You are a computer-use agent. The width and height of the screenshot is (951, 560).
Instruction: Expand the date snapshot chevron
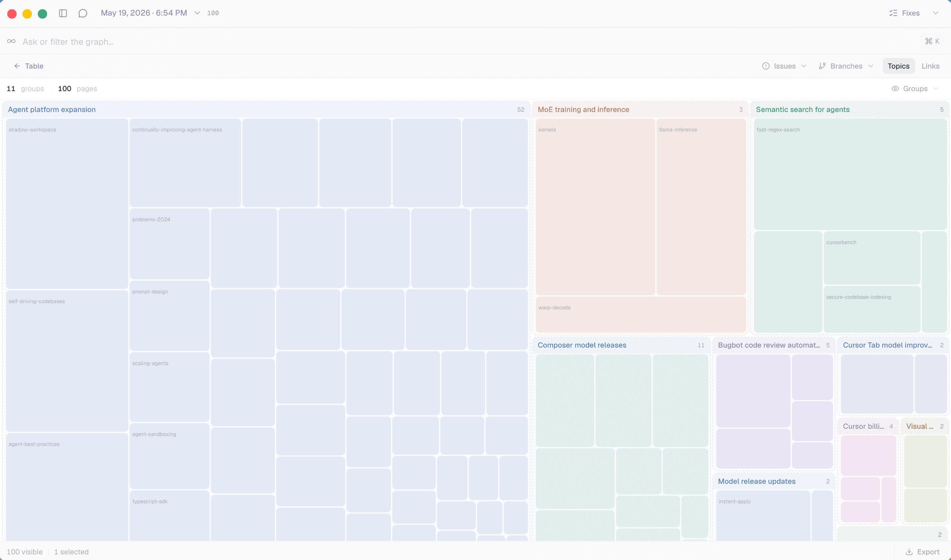click(197, 13)
